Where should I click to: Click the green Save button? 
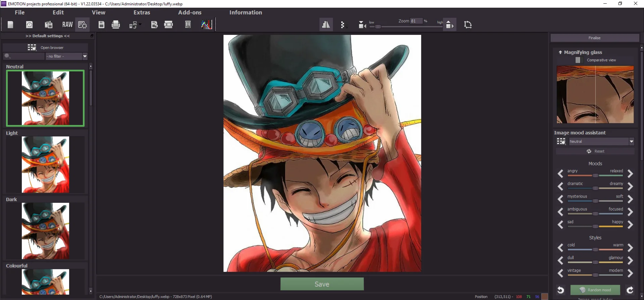point(322,284)
